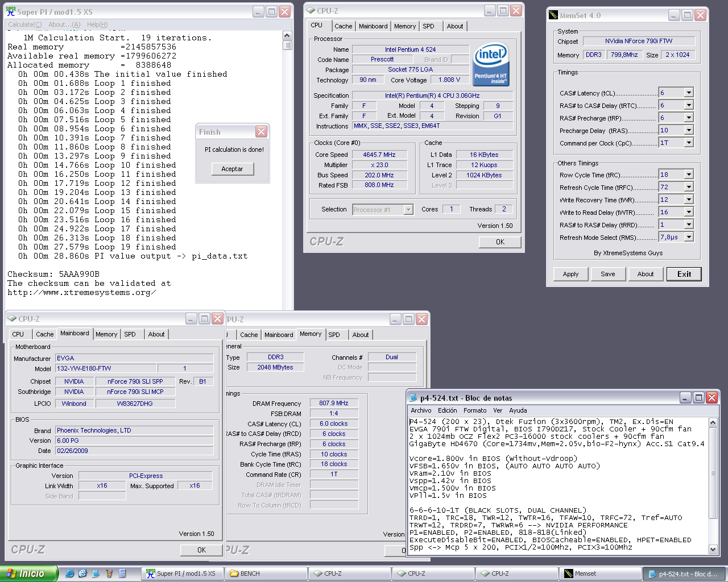Expand Row Cycle Time dropdown
728x582 pixels.
689,174
